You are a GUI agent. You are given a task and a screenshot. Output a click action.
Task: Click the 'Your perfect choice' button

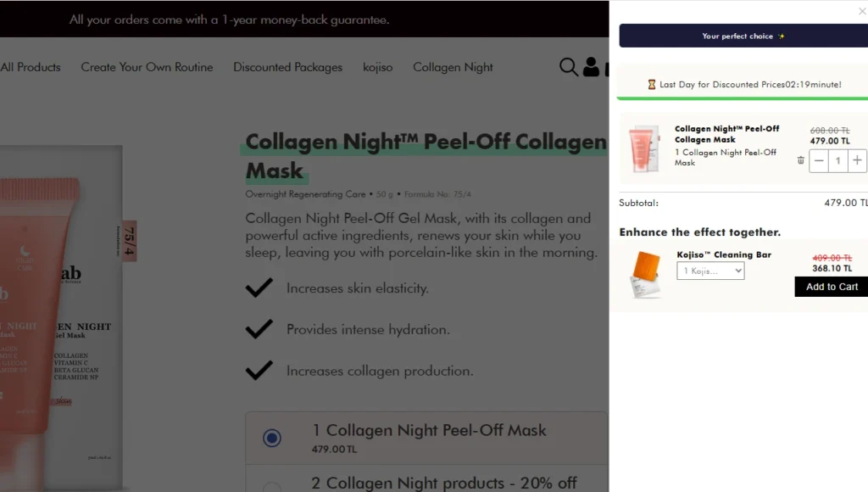pyautogui.click(x=743, y=36)
